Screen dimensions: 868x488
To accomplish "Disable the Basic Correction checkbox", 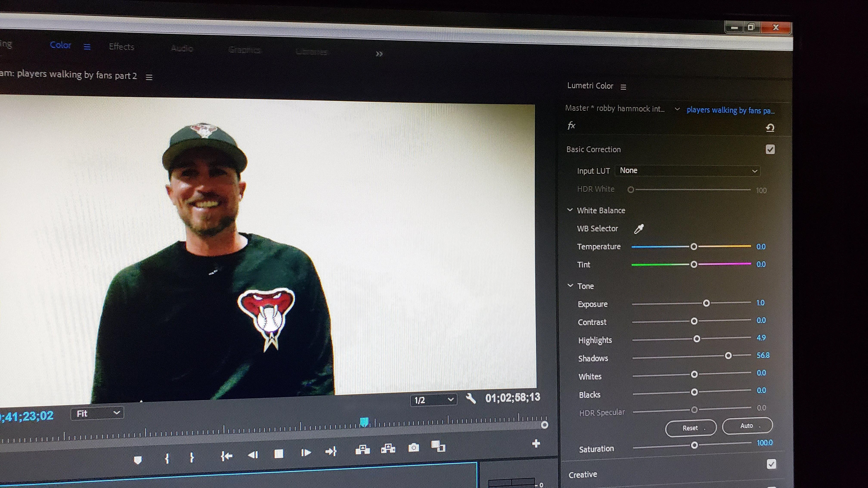I will 770,149.
